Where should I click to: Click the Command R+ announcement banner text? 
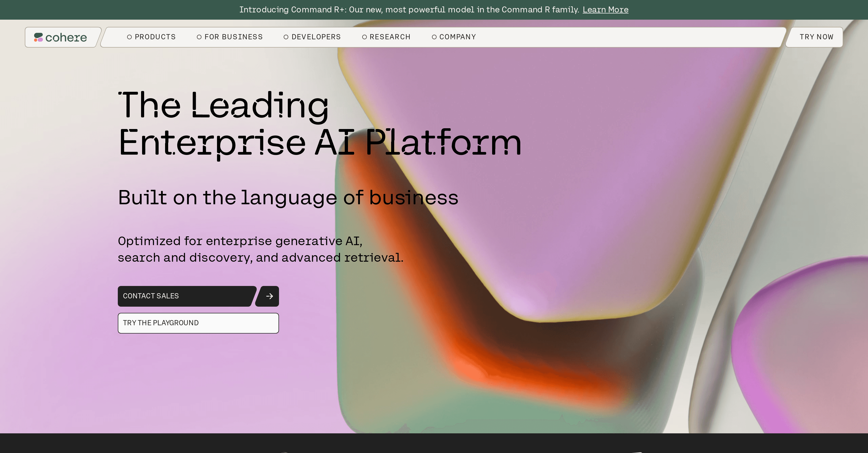tap(409, 10)
